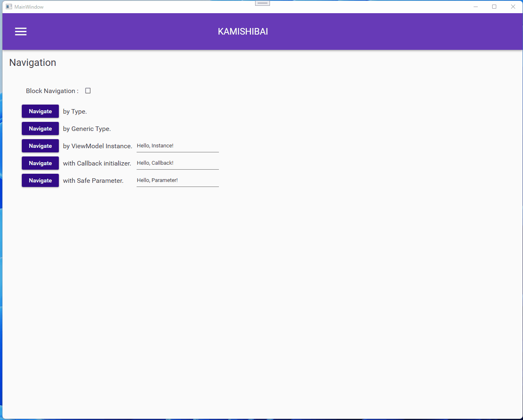Click the 'with Safe Parameter.' label
This screenshot has width=523, height=420.
pyautogui.click(x=93, y=181)
